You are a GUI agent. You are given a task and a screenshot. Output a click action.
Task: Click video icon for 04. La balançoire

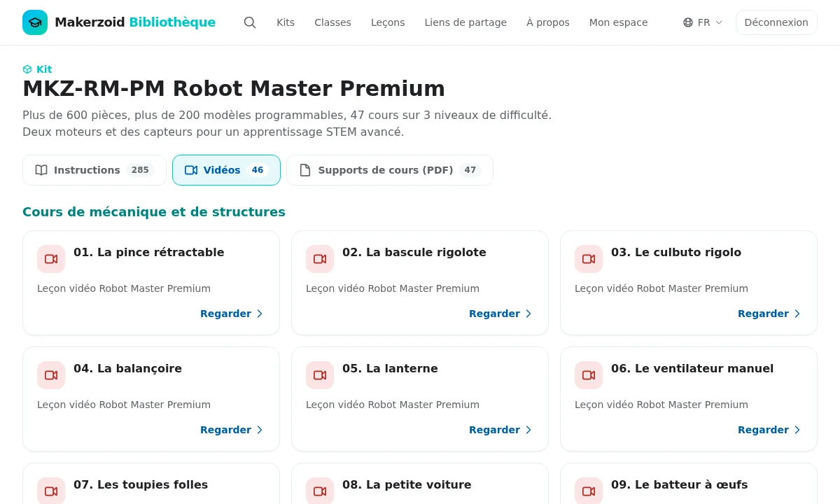(51, 375)
